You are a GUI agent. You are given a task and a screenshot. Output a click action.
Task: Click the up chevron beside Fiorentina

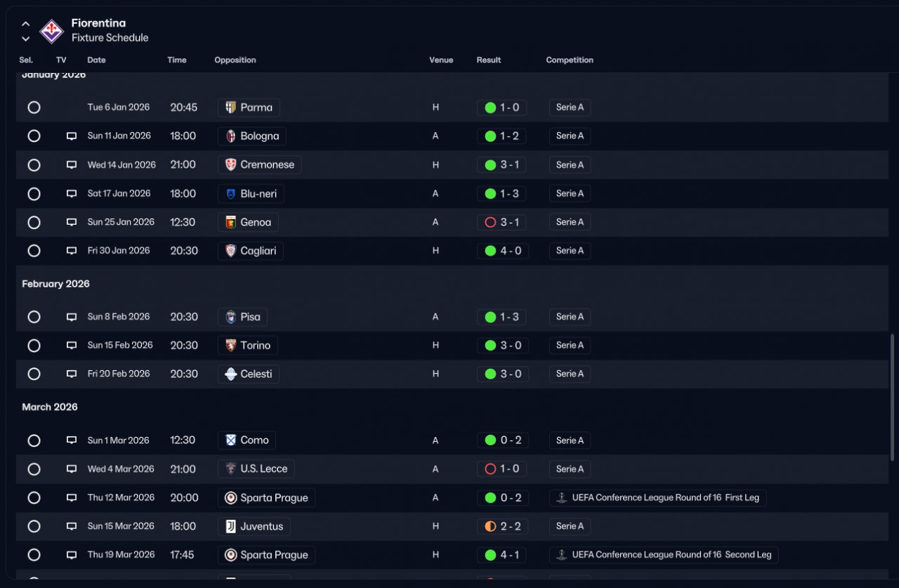[26, 24]
